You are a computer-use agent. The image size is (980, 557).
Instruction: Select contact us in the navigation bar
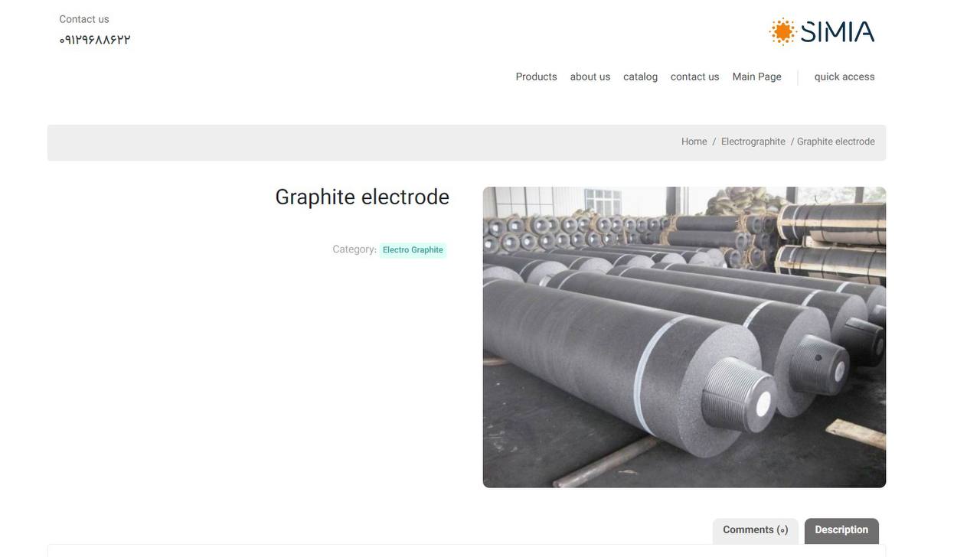695,77
